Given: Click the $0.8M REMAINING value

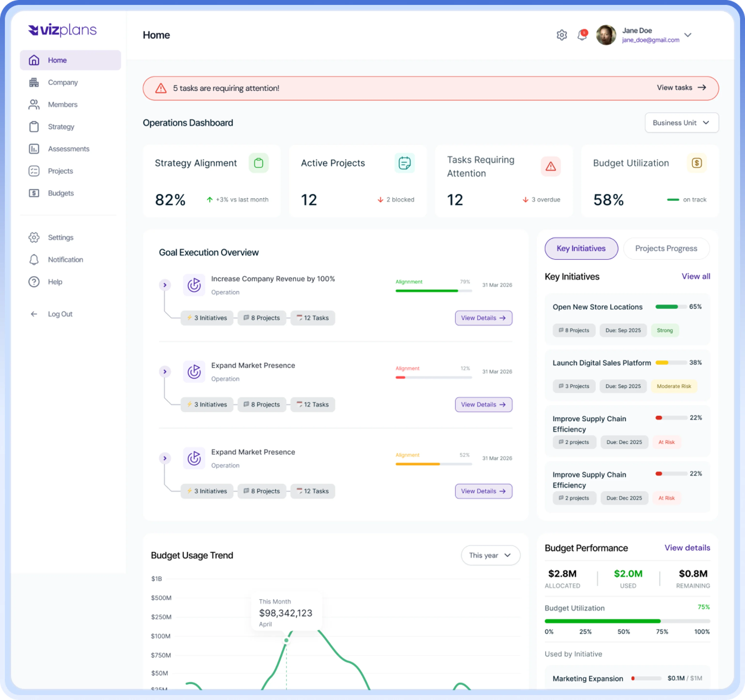Looking at the screenshot, I should pyautogui.click(x=693, y=573).
